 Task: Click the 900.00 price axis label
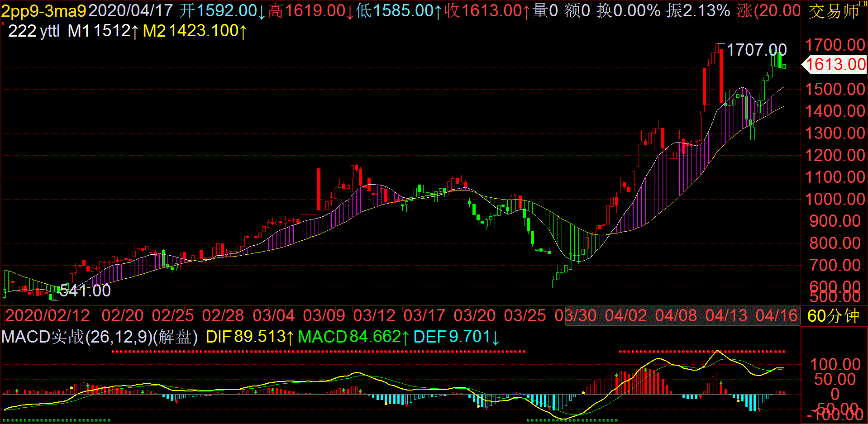click(x=835, y=221)
